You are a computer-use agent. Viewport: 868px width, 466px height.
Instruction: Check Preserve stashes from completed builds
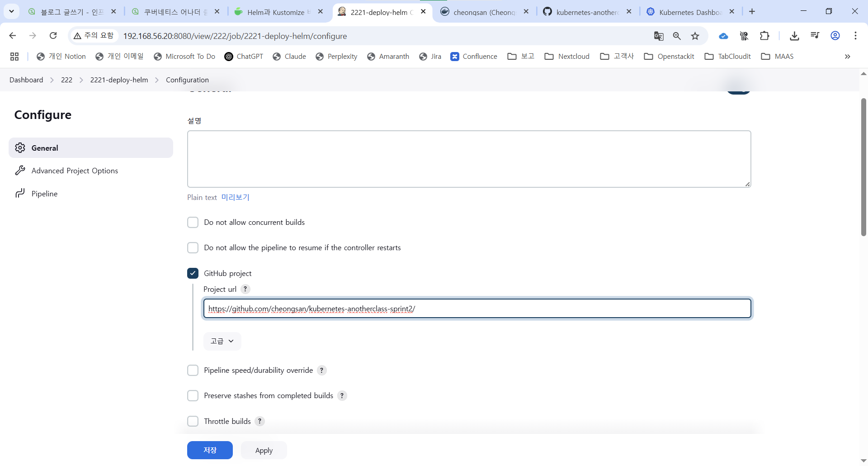pos(193,396)
